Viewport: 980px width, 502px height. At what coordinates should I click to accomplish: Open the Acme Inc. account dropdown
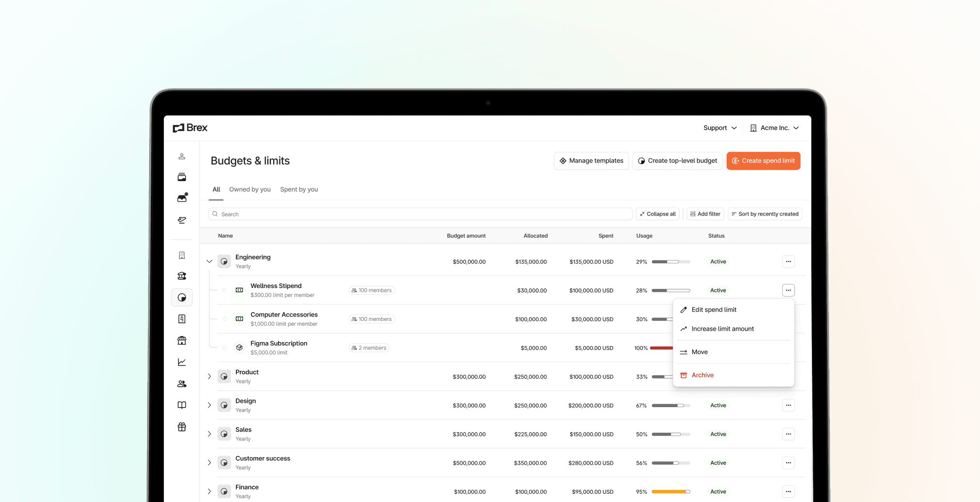click(x=774, y=128)
